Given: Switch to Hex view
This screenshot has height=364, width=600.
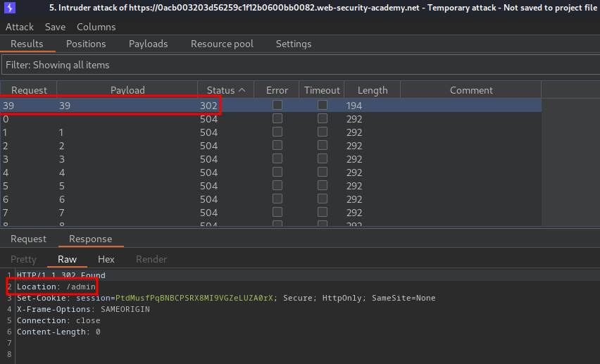Looking at the screenshot, I should pos(106,259).
